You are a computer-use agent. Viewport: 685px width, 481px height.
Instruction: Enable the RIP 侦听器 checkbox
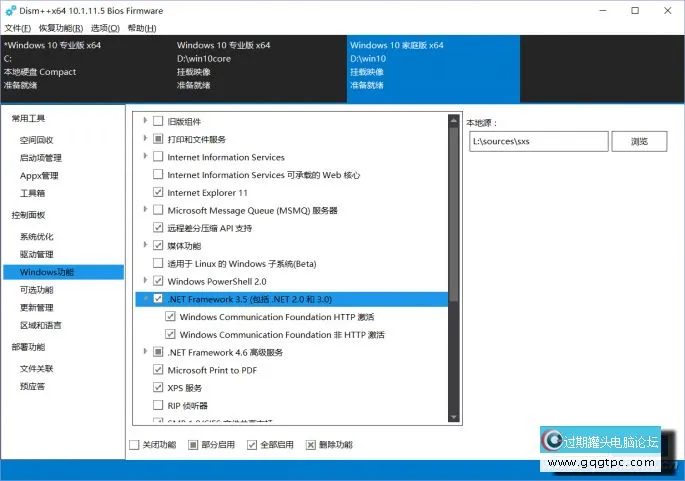click(x=158, y=405)
